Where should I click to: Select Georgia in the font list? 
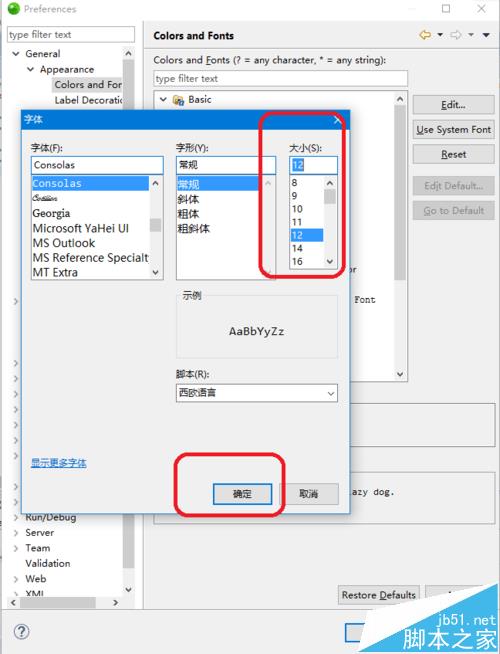[x=90, y=214]
